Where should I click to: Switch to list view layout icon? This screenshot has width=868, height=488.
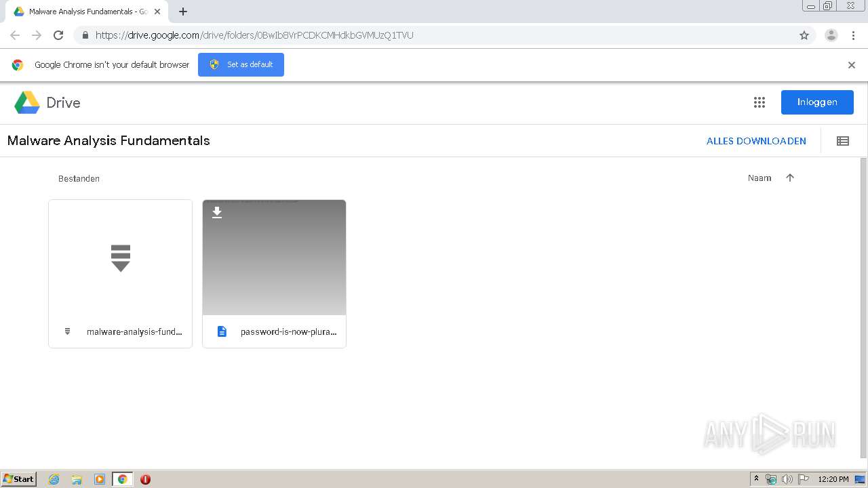pos(843,141)
